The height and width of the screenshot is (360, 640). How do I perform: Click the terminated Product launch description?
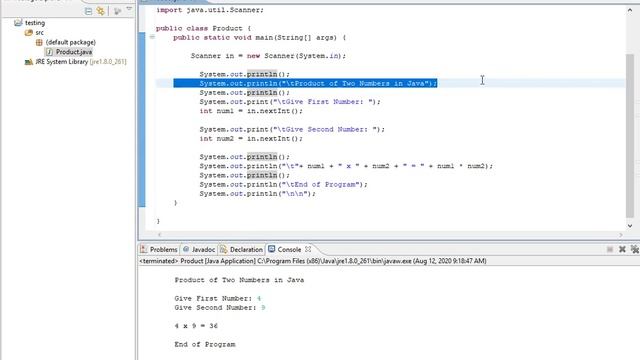coord(313,261)
